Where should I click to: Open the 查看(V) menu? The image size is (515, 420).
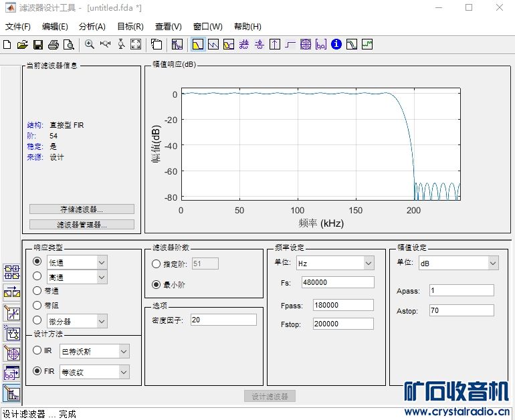pyautogui.click(x=168, y=27)
